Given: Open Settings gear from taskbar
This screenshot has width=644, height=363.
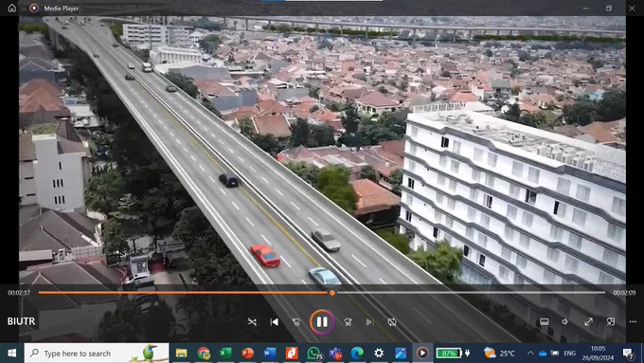Looking at the screenshot, I should point(379,354).
